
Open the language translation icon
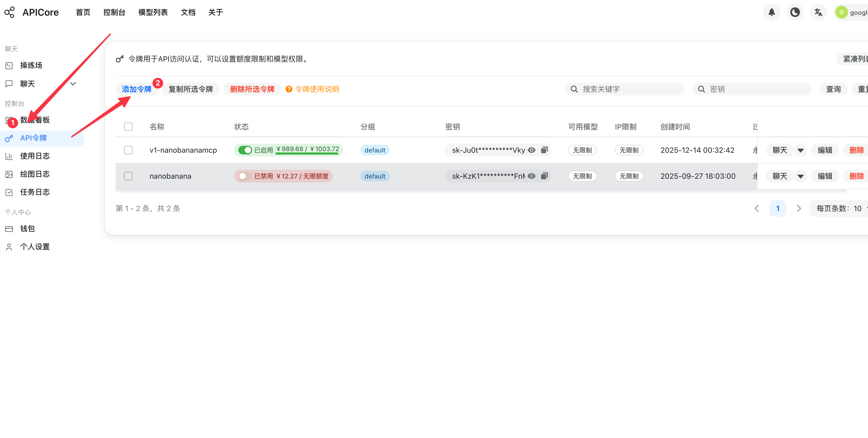tap(818, 12)
